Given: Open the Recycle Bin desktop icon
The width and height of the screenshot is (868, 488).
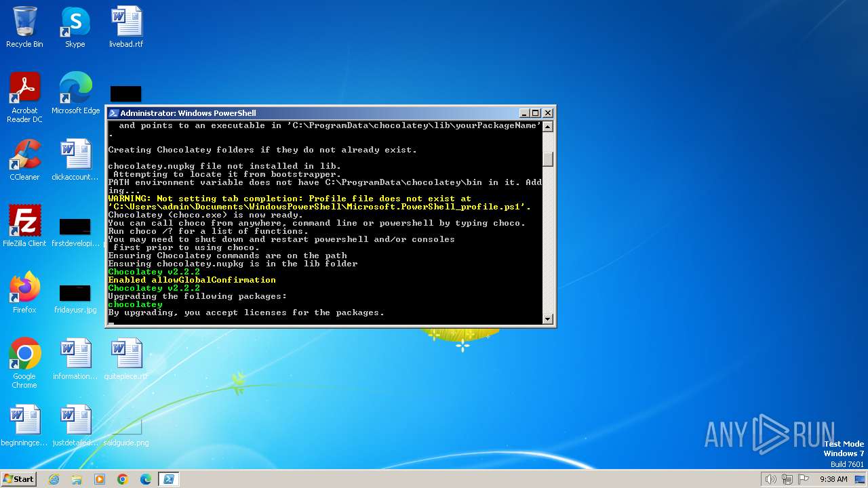Looking at the screenshot, I should click(24, 27).
